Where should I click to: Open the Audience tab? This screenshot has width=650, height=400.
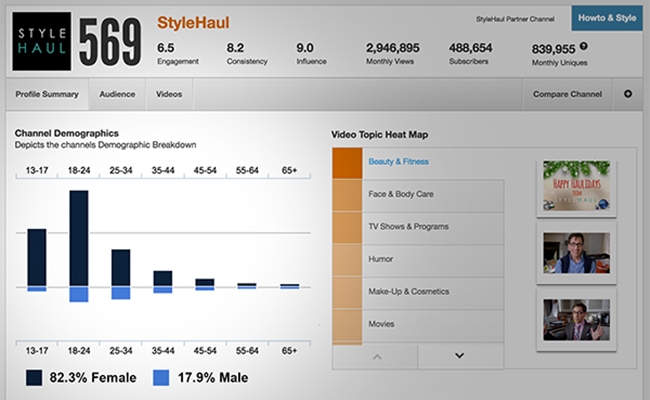coord(116,95)
